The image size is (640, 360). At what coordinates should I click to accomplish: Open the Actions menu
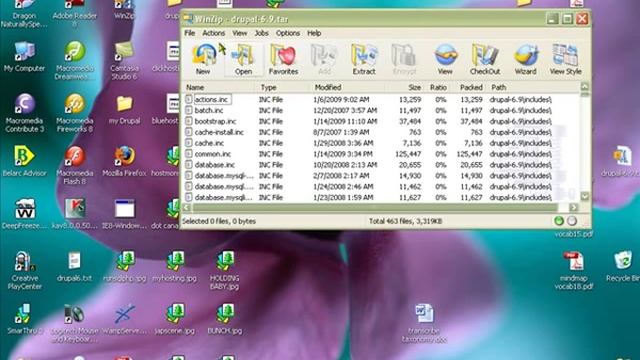click(213, 33)
